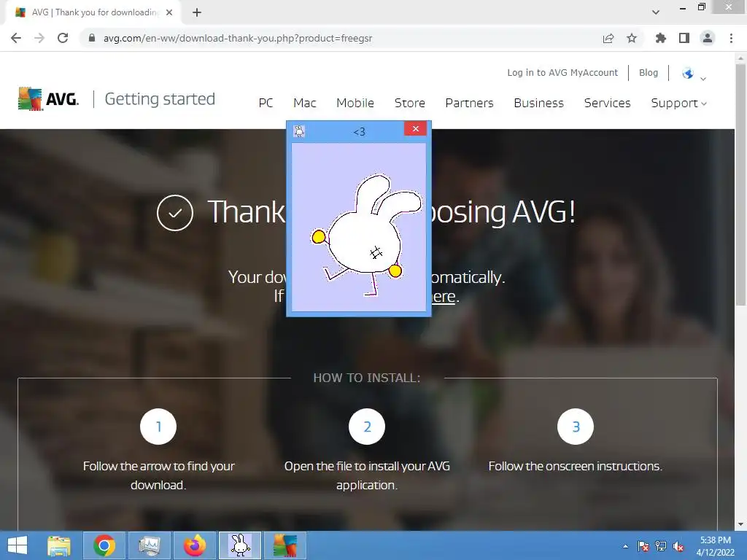Image resolution: width=747 pixels, height=560 pixels.
Task: Open the Store menu item
Action: coord(410,103)
